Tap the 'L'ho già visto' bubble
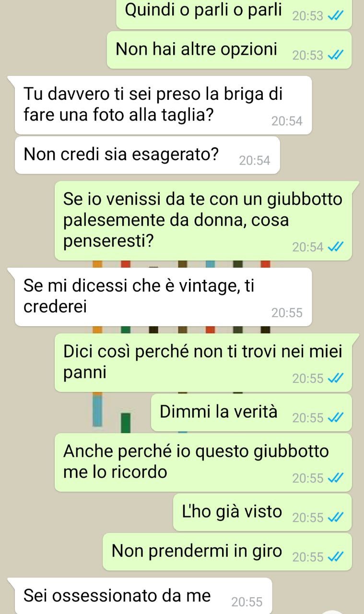The height and width of the screenshot is (614, 364). click(262, 512)
